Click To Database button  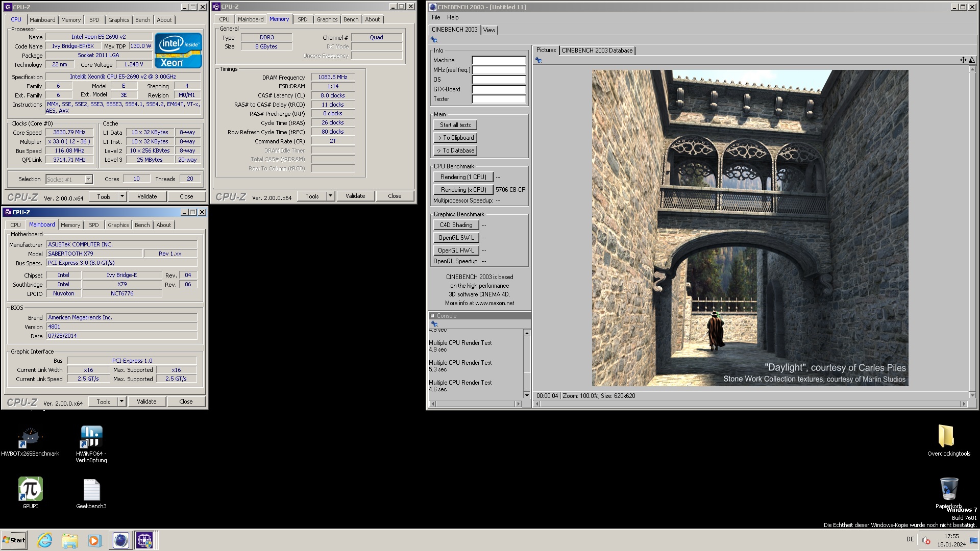pyautogui.click(x=455, y=151)
